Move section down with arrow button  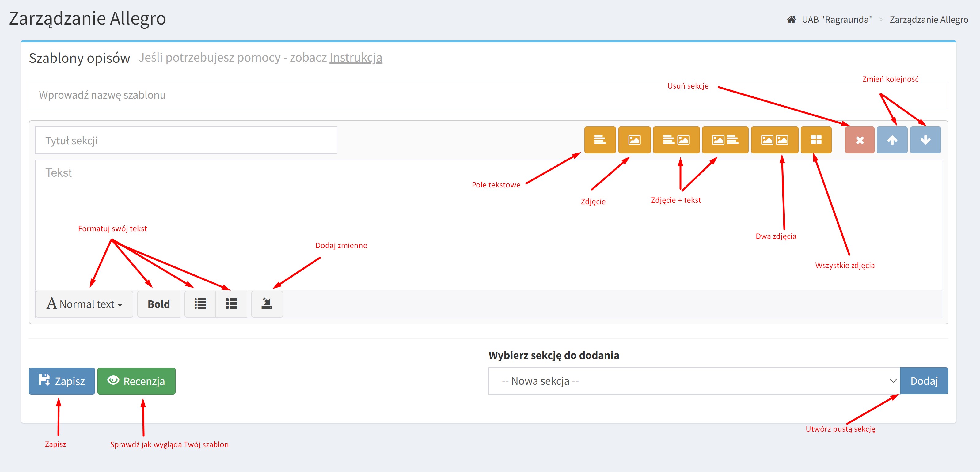pos(925,140)
